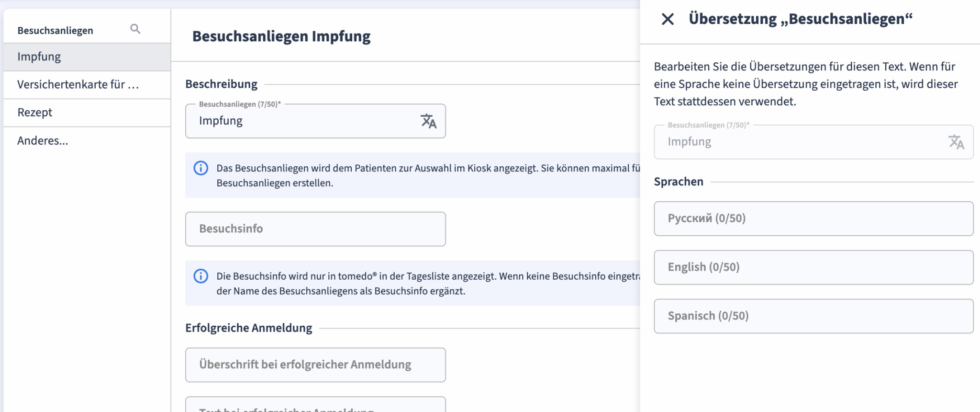Click the English translation input

coord(813,267)
